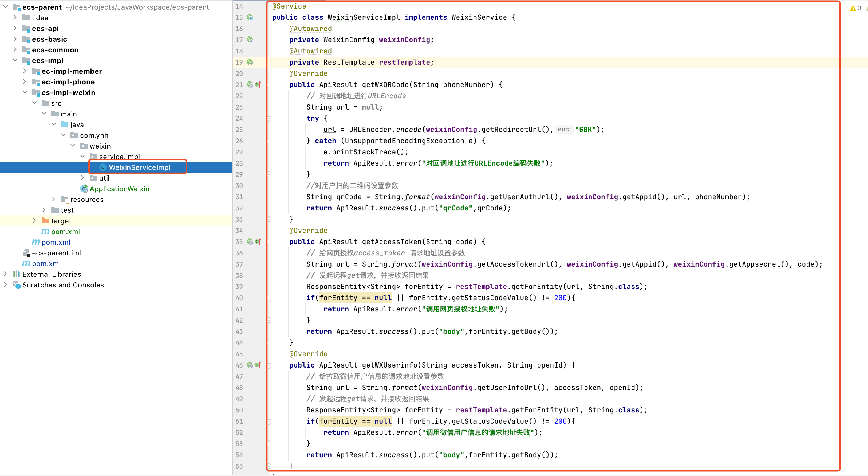The image size is (868, 476).
Task: Select WeixinServiceImpl in project tree
Action: point(139,167)
